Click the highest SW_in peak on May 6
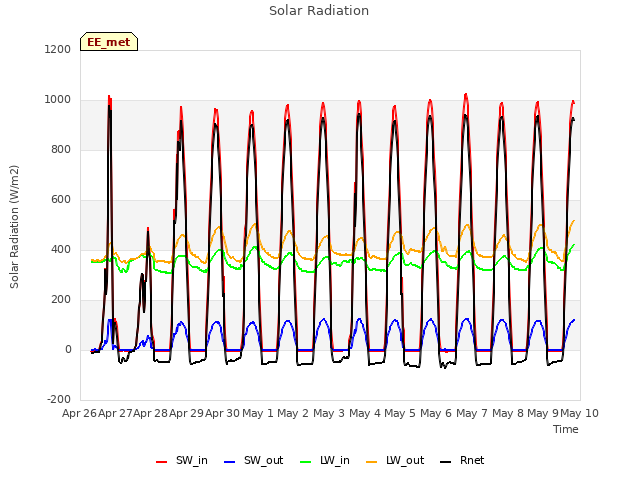Screen dimensions: 640x480 coord(466,95)
